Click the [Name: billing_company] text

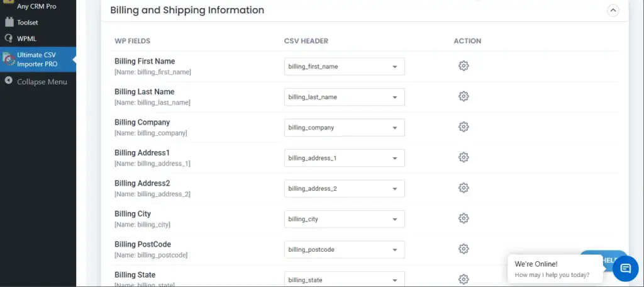pos(151,133)
